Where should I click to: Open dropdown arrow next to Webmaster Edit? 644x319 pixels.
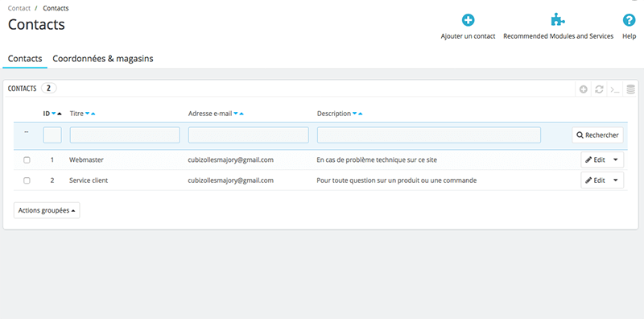(x=616, y=160)
